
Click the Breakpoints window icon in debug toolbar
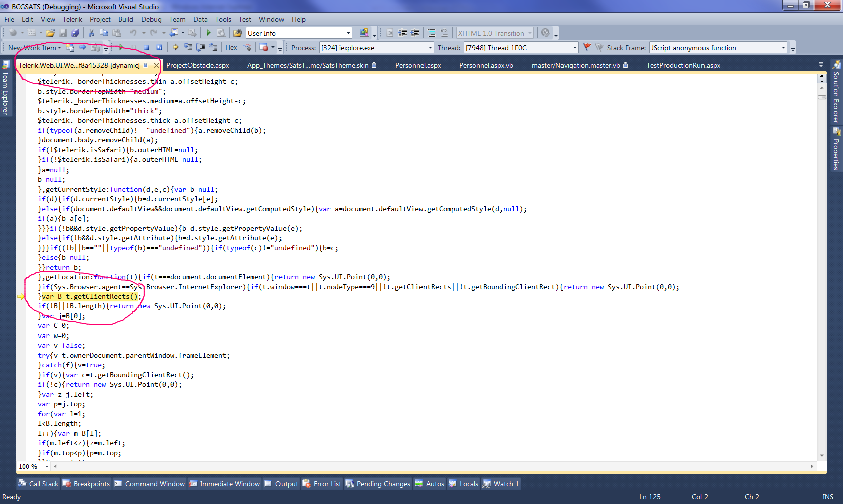click(264, 47)
